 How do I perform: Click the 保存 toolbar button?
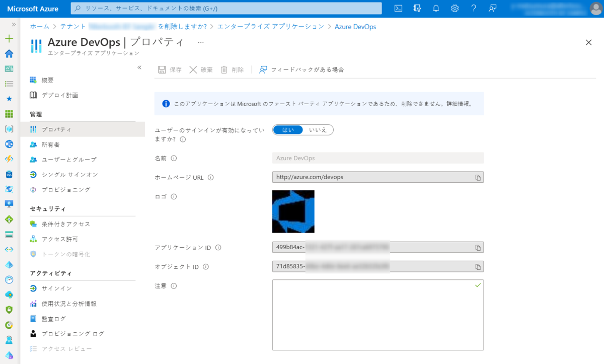point(170,70)
